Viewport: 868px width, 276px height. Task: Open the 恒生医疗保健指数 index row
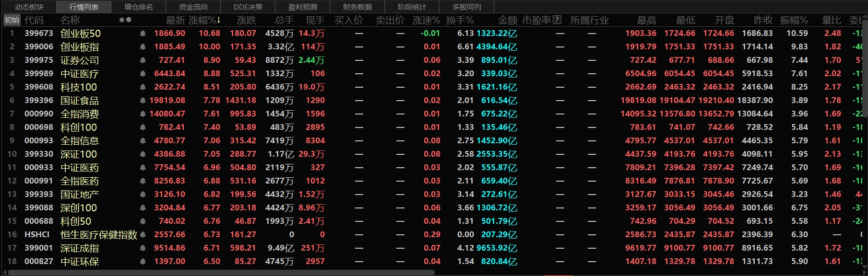99,235
